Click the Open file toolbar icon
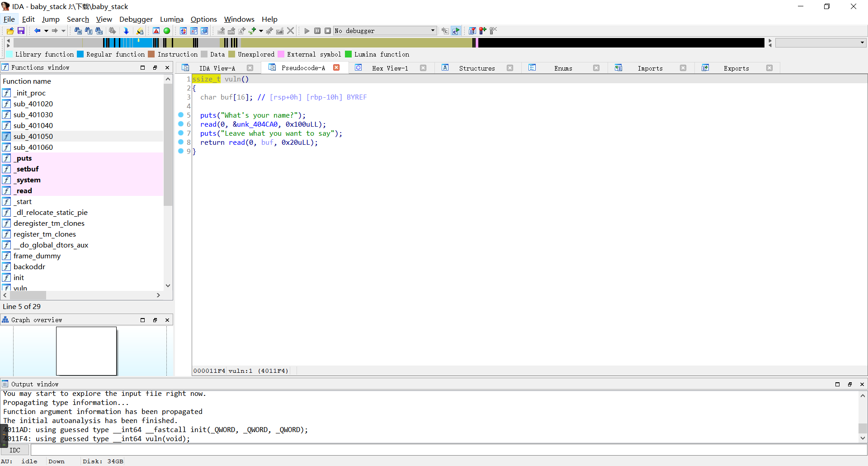 pyautogui.click(x=10, y=31)
